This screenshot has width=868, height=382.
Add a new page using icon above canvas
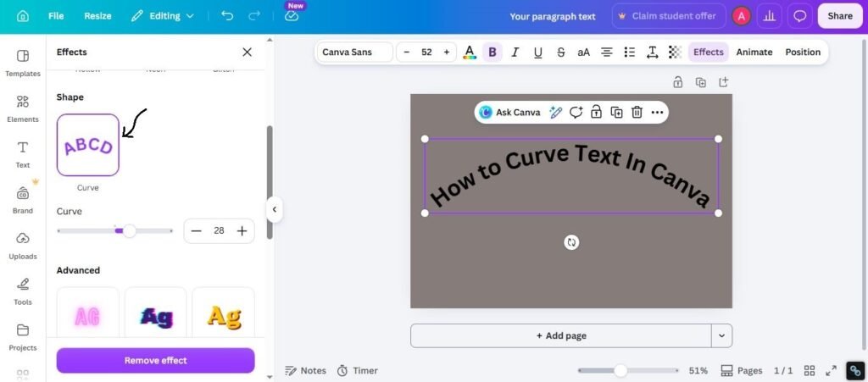click(723, 82)
